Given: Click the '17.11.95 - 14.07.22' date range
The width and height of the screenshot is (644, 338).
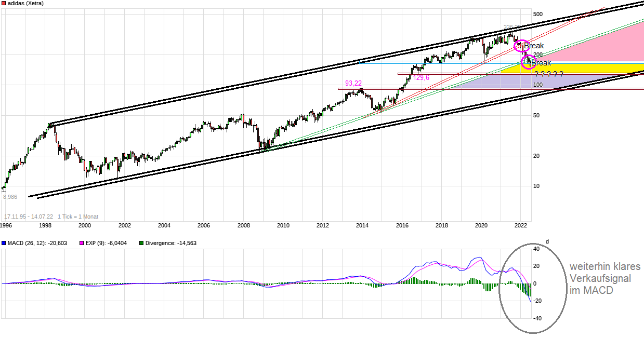Looking at the screenshot, I should pyautogui.click(x=28, y=217).
